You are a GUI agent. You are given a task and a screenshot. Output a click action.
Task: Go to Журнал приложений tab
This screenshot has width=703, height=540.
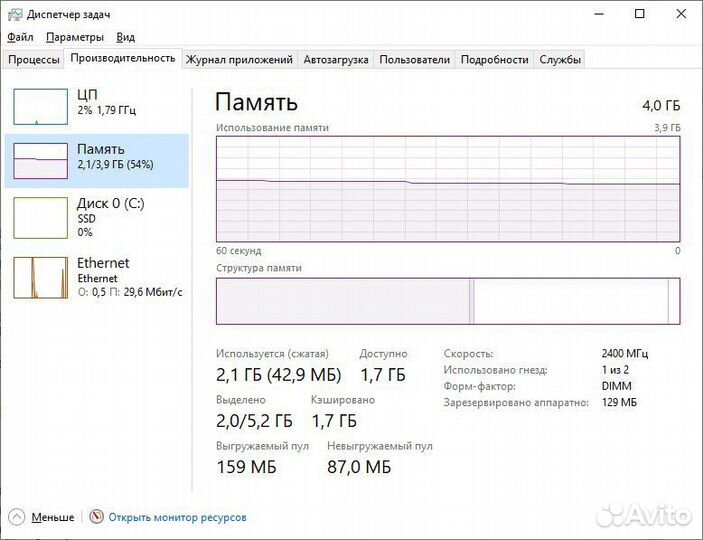tap(239, 60)
